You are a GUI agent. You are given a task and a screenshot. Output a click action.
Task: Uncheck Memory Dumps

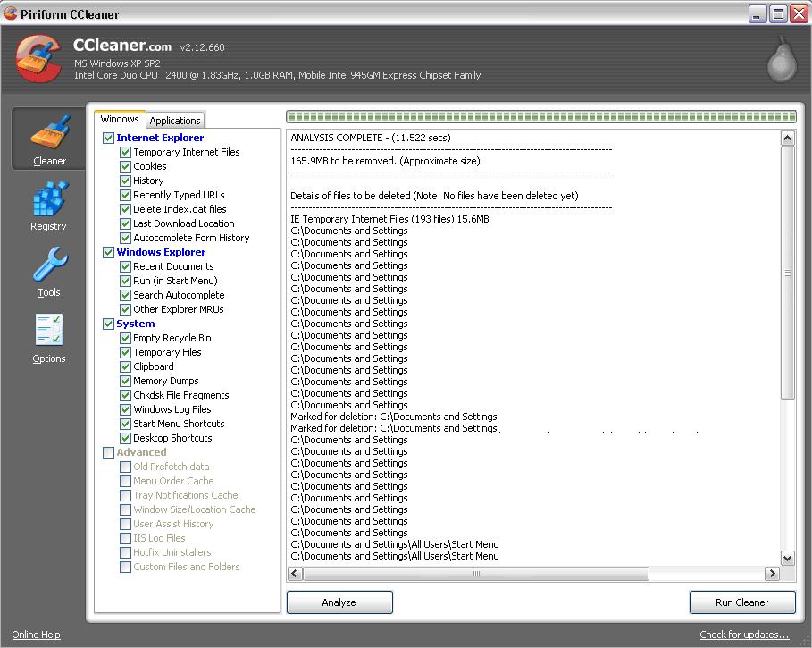click(125, 381)
